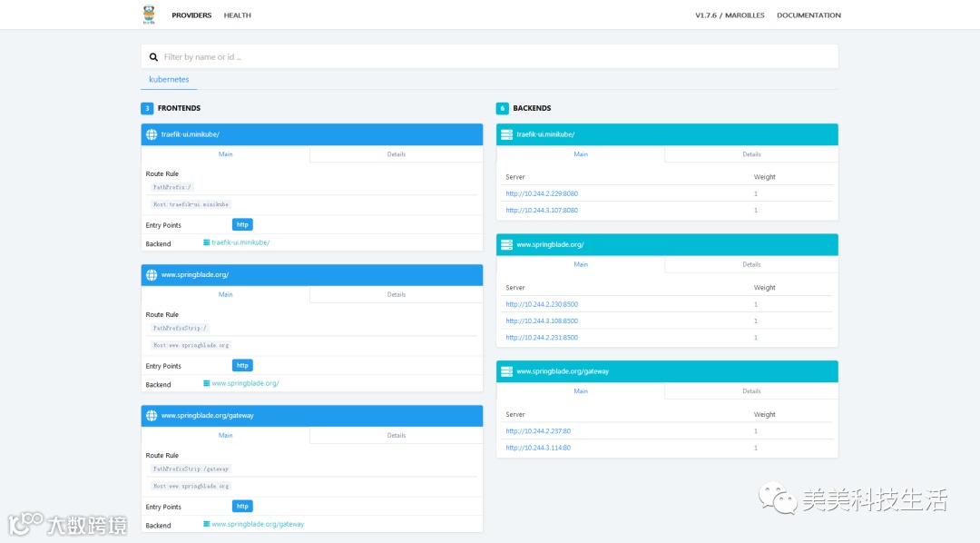Open server http://10.244.2.231:8500
This screenshot has height=543, width=980.
tap(542, 337)
